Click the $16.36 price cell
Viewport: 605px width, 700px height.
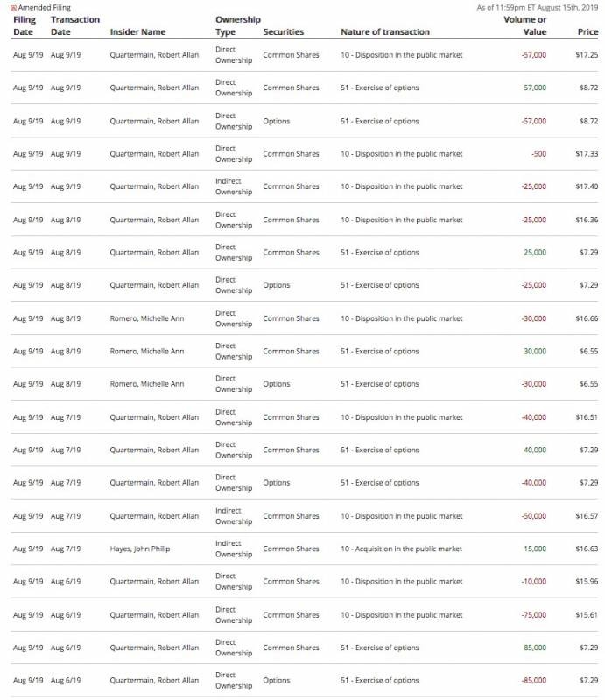click(587, 220)
